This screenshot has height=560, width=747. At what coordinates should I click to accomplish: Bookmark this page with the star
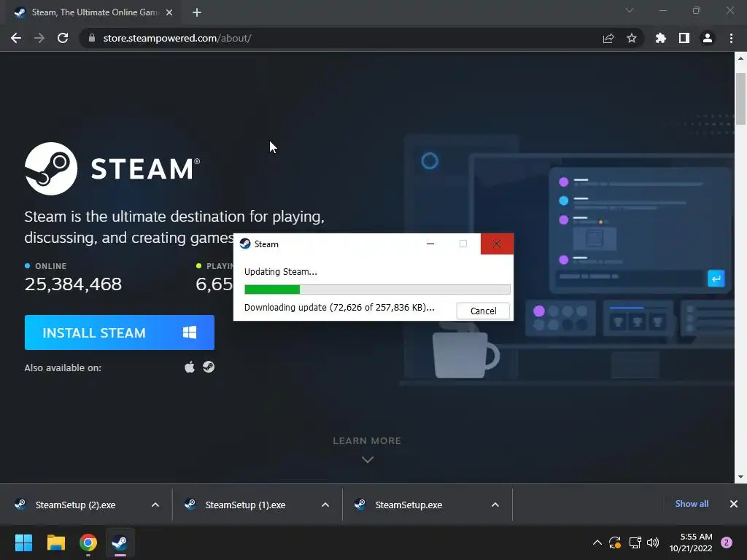(632, 38)
